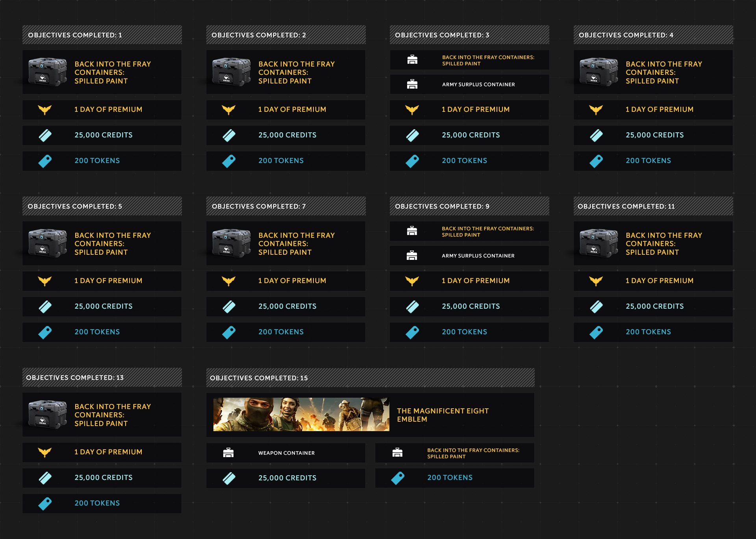
Task: Click the credits icon under Objectives Completed: 15
Action: click(229, 478)
